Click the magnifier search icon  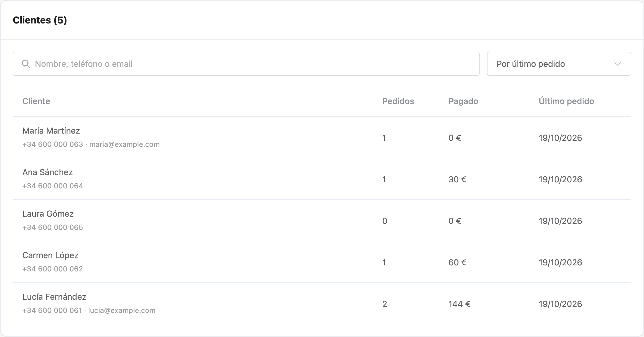[x=26, y=64]
